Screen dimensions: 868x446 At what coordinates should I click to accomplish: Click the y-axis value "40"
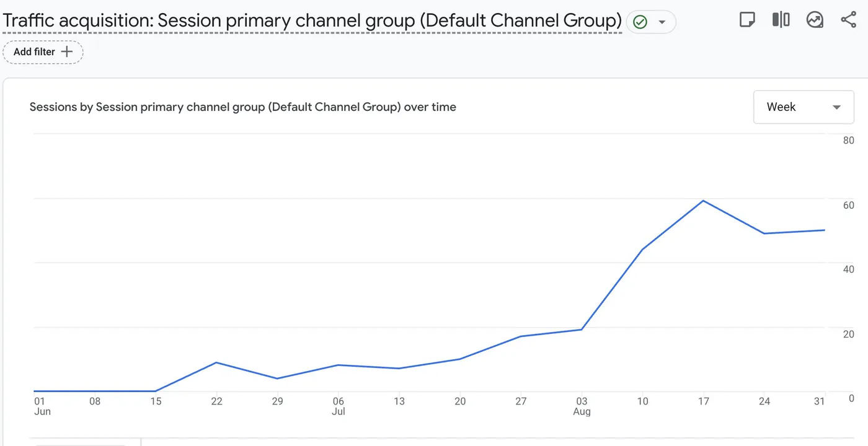[849, 269]
